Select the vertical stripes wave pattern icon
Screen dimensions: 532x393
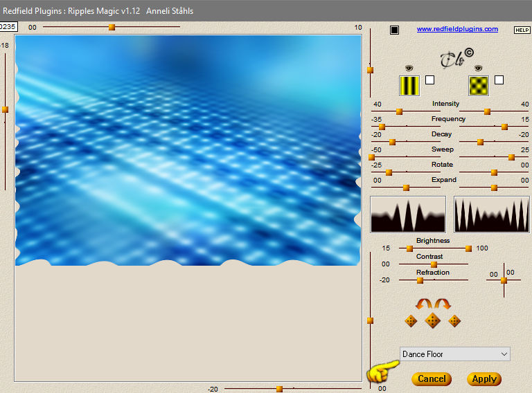[409, 86]
